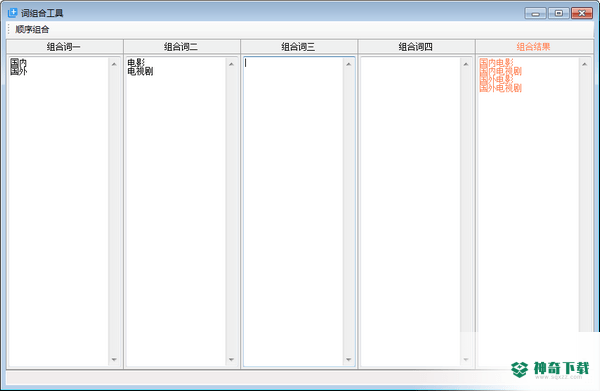600x391 pixels.
Task: Click scroll up arrow in 组合结果 box
Action: coord(584,64)
